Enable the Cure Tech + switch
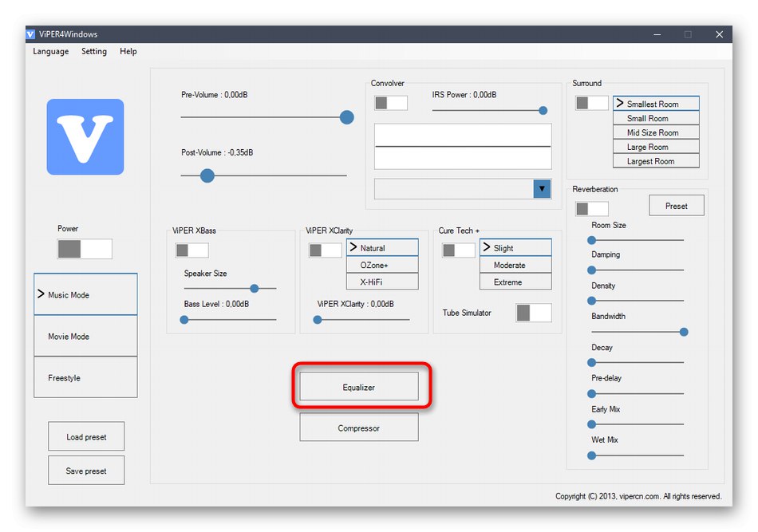 pos(458,250)
